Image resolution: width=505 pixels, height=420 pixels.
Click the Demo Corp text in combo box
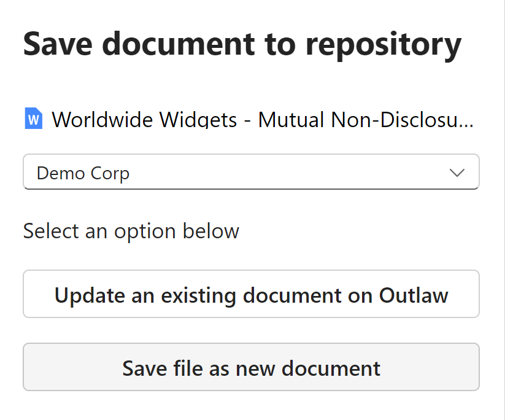[x=83, y=173]
